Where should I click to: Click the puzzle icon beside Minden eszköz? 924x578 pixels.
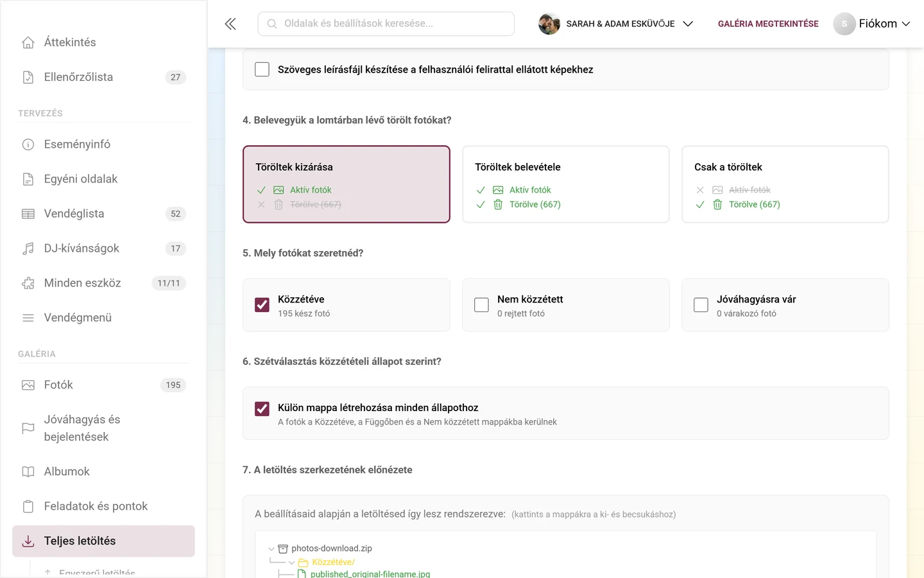(28, 283)
